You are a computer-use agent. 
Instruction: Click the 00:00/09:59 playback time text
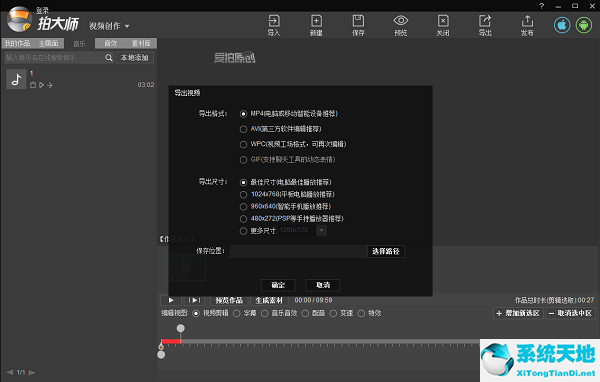(313, 300)
